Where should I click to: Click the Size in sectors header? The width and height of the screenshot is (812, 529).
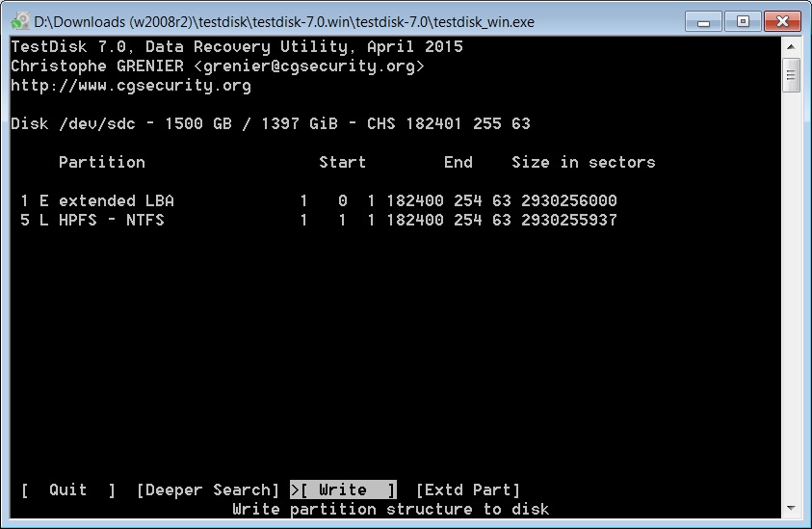pos(583,162)
